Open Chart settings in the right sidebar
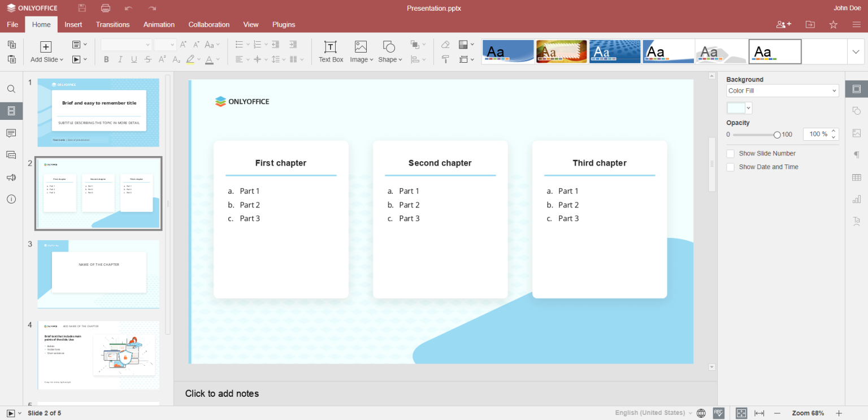Screen dimensions: 868x420 [856, 199]
